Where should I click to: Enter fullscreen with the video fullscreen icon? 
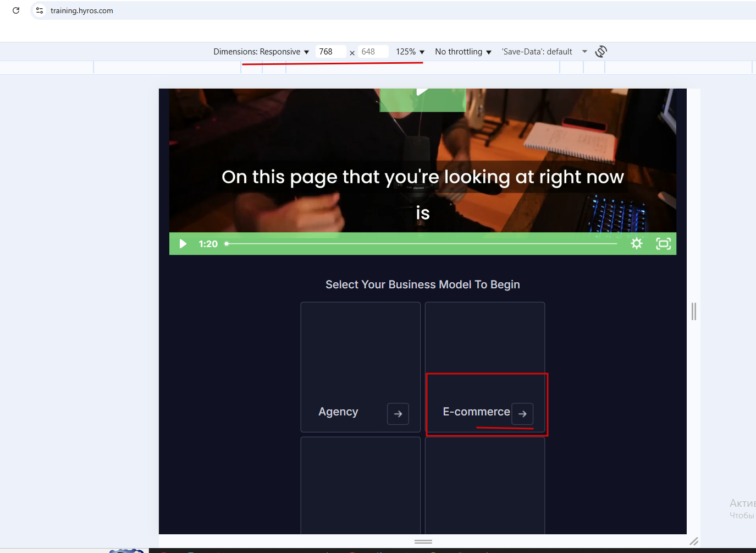[x=664, y=244]
